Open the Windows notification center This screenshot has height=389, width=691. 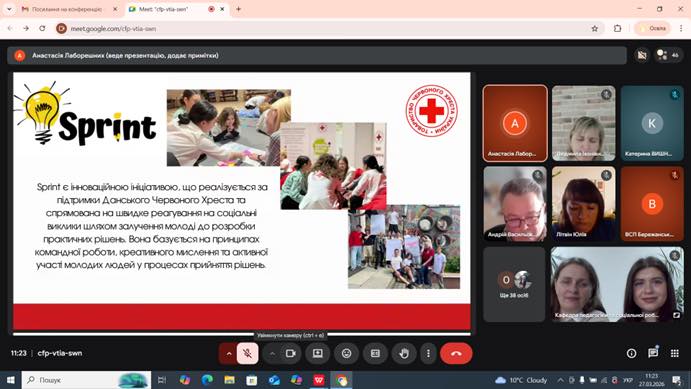click(677, 380)
